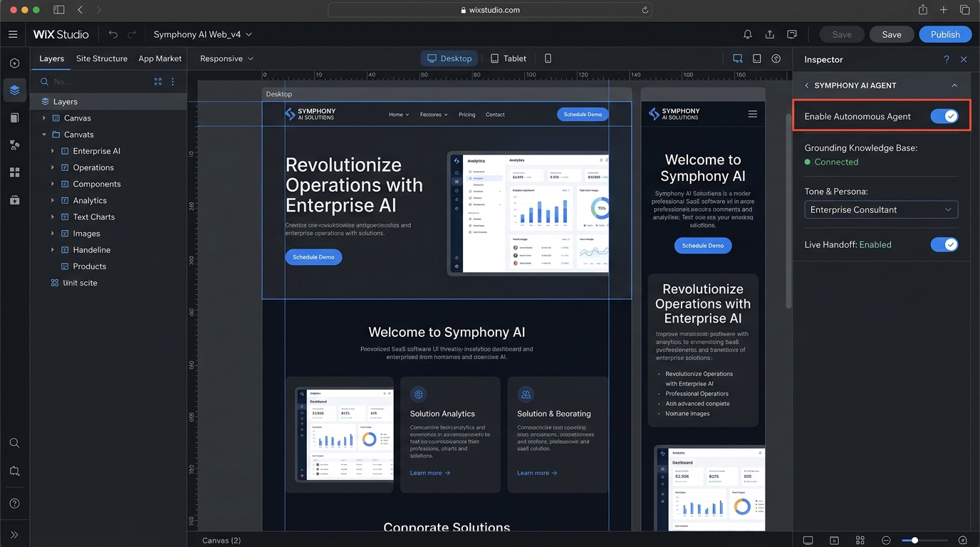The width and height of the screenshot is (980, 547).
Task: Click the Publish button
Action: coord(945,34)
